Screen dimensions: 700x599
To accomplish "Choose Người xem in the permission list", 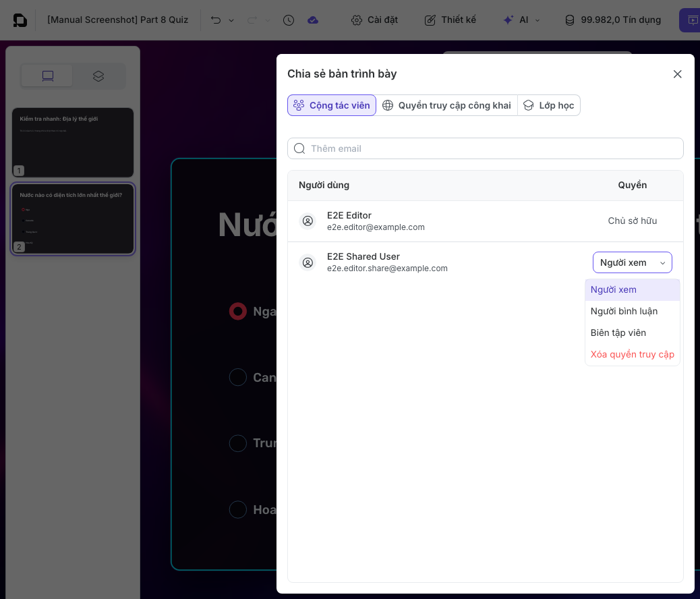I will 632,290.
